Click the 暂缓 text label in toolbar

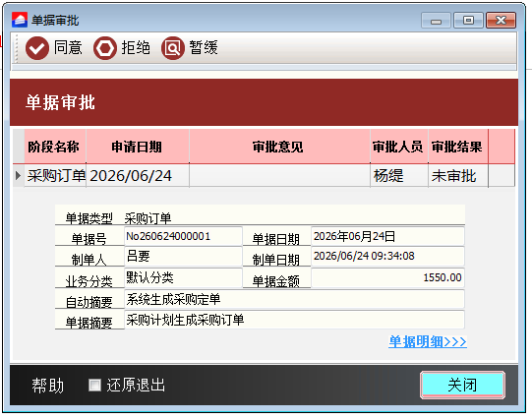[x=204, y=47]
